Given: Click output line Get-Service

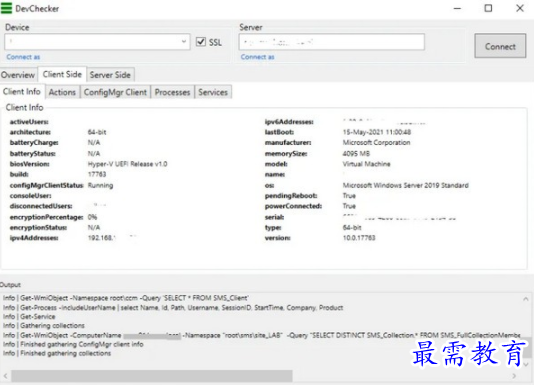Looking at the screenshot, I should tap(29, 317).
